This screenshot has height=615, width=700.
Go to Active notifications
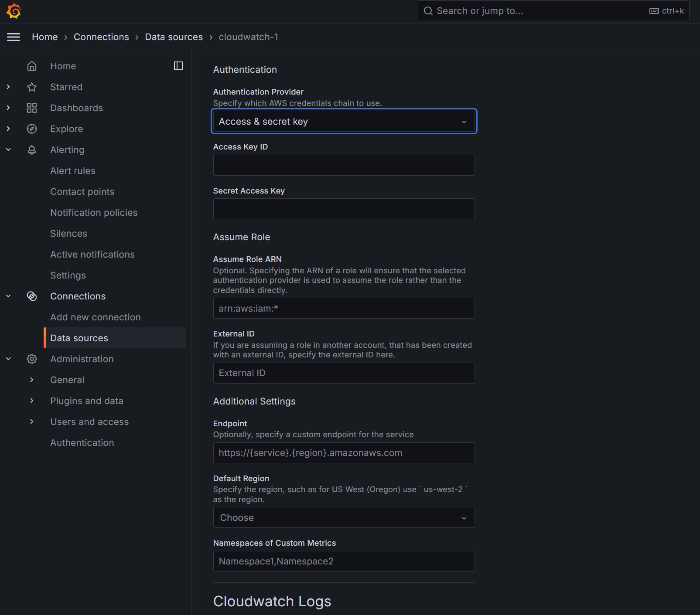pyautogui.click(x=92, y=255)
